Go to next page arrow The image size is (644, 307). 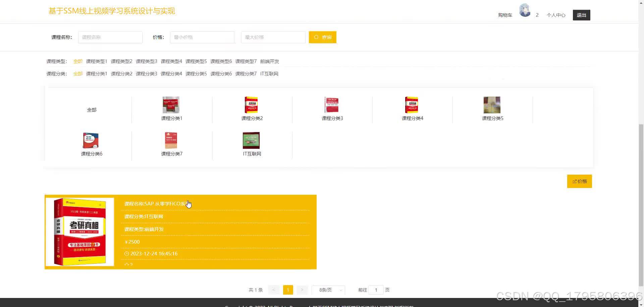[302, 290]
